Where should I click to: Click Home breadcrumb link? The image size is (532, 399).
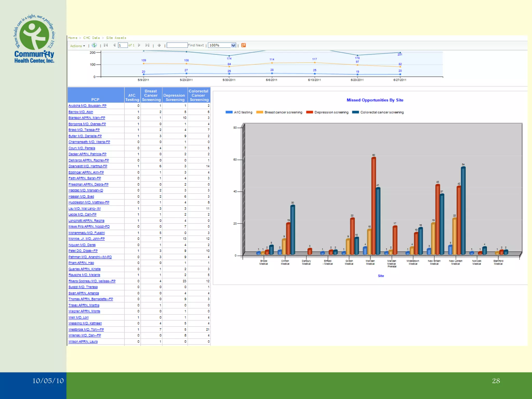73,38
